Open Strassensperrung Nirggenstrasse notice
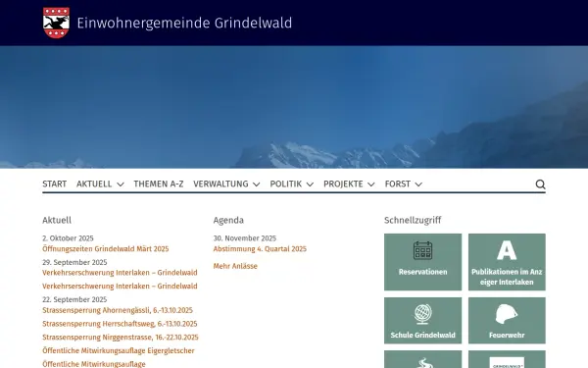The height and width of the screenshot is (368, 588). (x=121, y=338)
